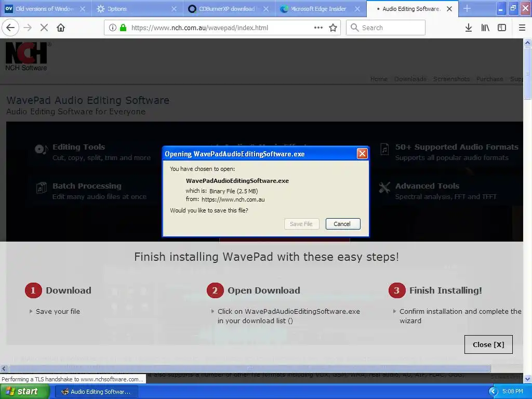Viewport: 532px width, 399px height.
Task: Click the Supported Audio Formats file icon
Action: click(384, 149)
